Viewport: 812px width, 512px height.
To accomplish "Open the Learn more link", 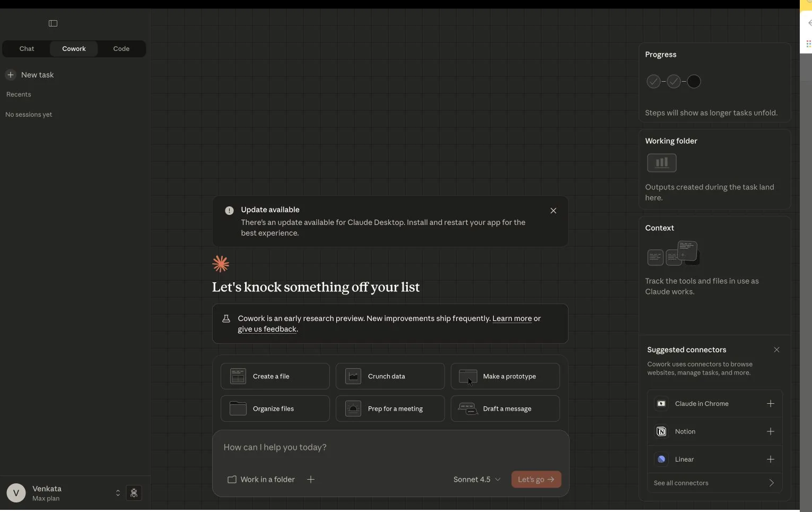I will click(512, 318).
